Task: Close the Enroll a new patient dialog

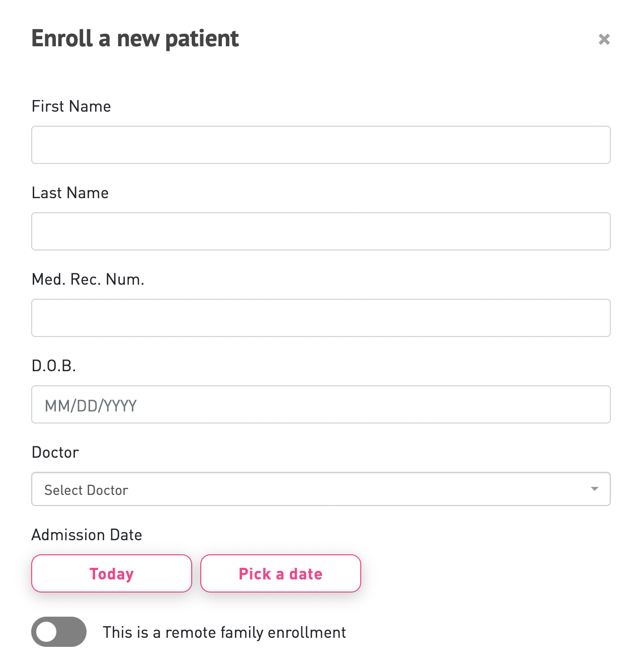Action: [x=604, y=39]
